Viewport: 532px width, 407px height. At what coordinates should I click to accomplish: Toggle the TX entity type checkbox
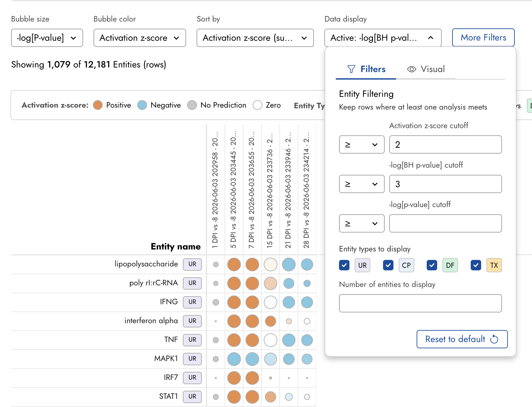476,265
